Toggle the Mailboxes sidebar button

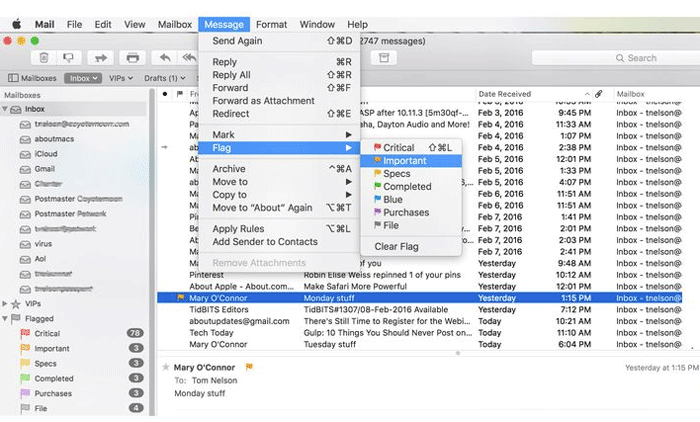point(32,78)
